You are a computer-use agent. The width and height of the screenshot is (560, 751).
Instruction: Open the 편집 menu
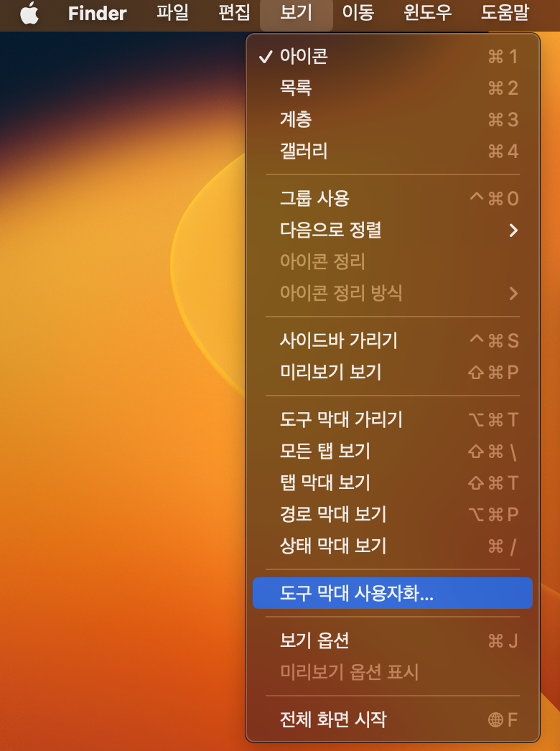[234, 13]
